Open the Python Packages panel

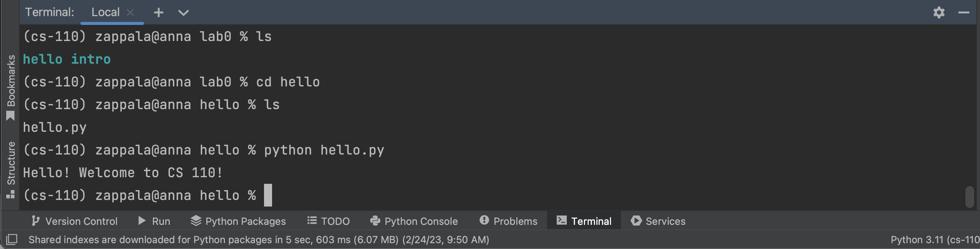(238, 221)
